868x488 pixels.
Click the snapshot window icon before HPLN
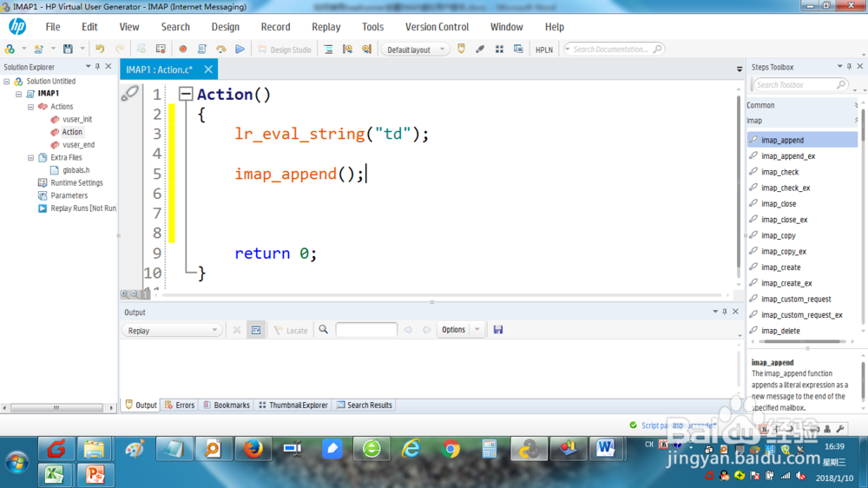[x=518, y=49]
